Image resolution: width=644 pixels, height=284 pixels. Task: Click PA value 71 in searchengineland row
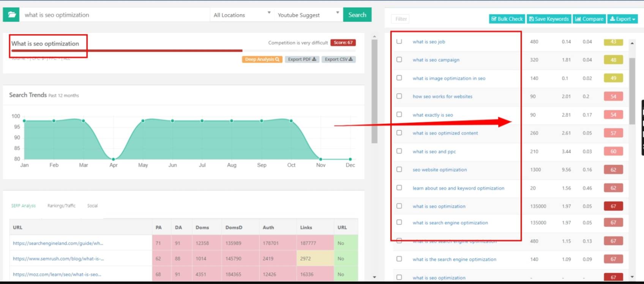pyautogui.click(x=158, y=243)
